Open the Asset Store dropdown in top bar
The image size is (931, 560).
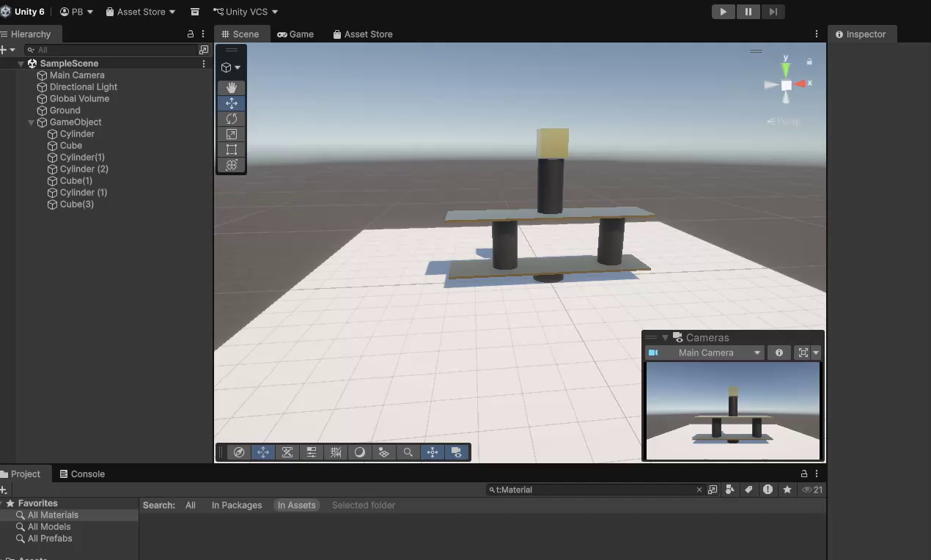pos(141,12)
